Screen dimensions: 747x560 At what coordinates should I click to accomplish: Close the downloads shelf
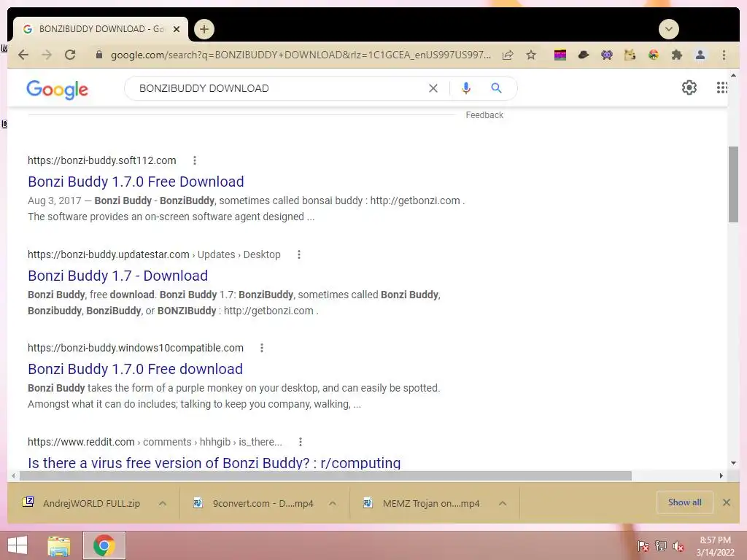pos(726,502)
